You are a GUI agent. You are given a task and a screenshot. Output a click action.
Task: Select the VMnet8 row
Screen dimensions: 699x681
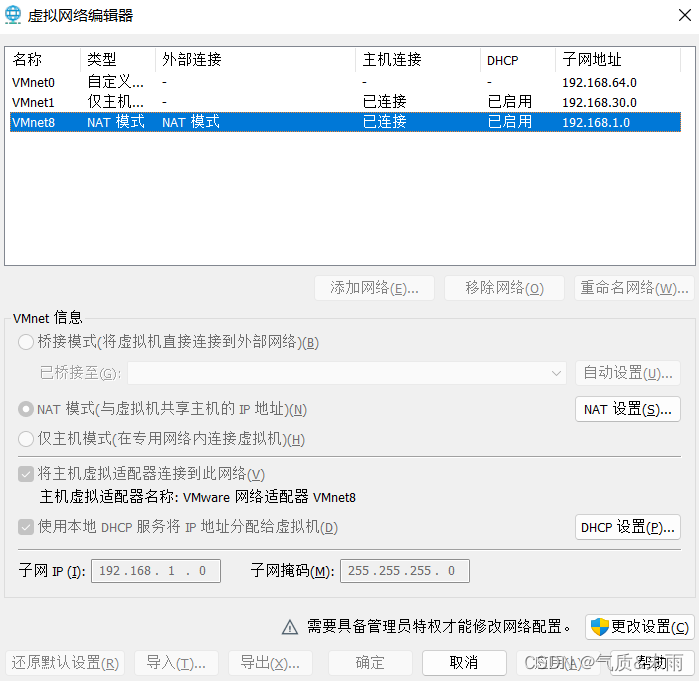(x=345, y=122)
